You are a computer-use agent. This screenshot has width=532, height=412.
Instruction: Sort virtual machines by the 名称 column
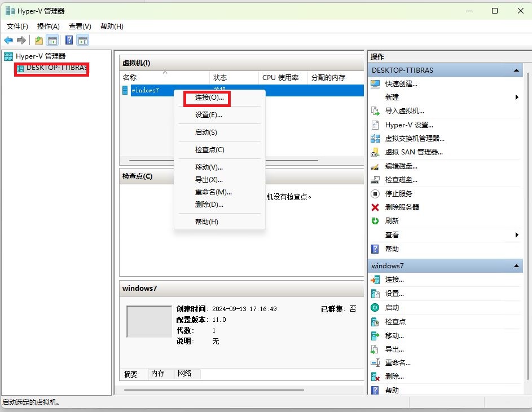coord(165,78)
